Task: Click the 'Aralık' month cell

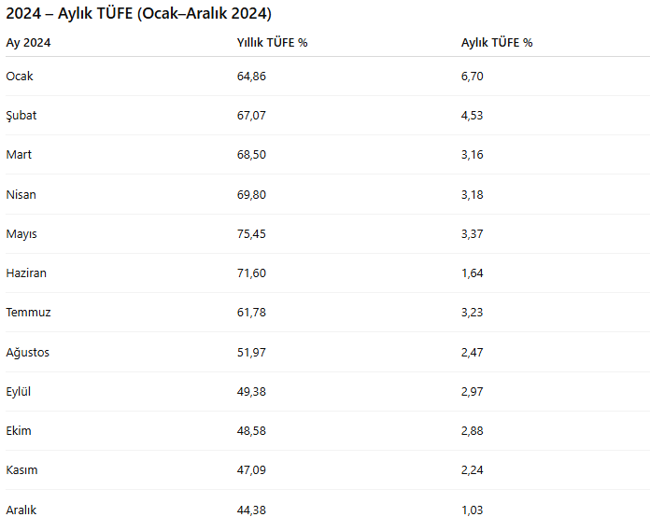Action: (21, 510)
